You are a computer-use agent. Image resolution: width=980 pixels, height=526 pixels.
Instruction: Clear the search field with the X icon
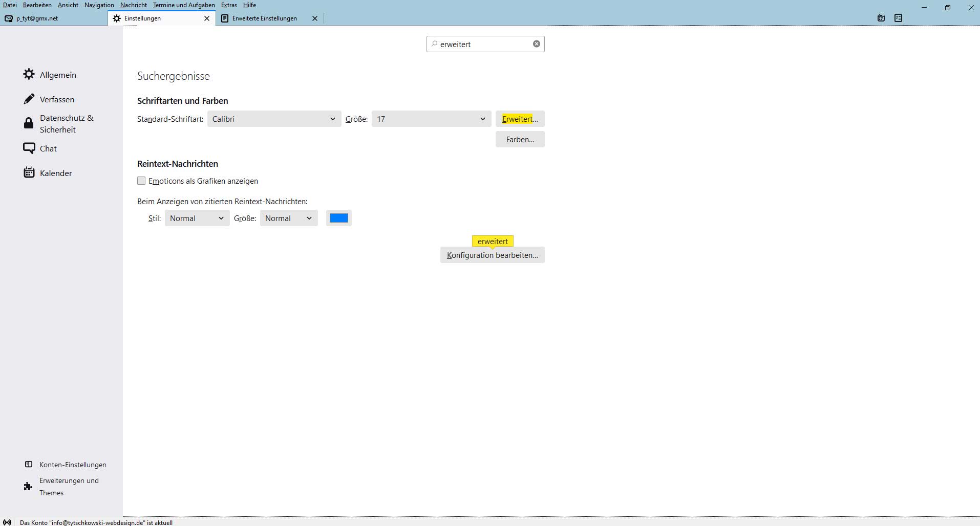point(536,44)
